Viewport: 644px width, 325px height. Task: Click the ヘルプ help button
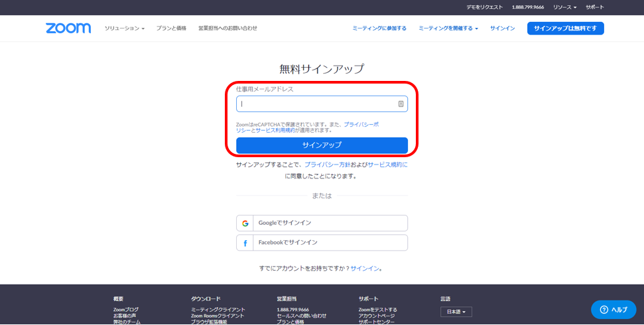pyautogui.click(x=613, y=310)
